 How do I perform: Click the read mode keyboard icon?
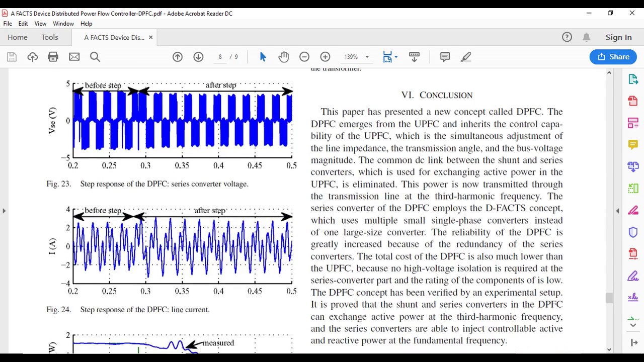415,57
